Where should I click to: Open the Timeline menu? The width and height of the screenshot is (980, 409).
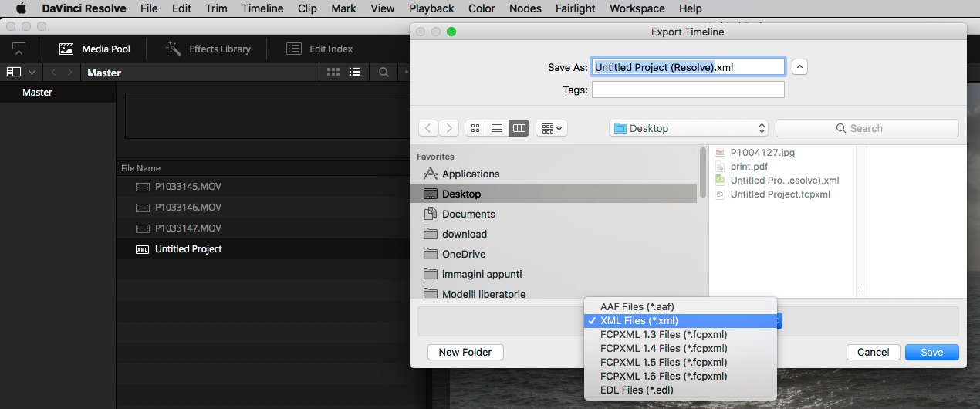pyautogui.click(x=262, y=8)
